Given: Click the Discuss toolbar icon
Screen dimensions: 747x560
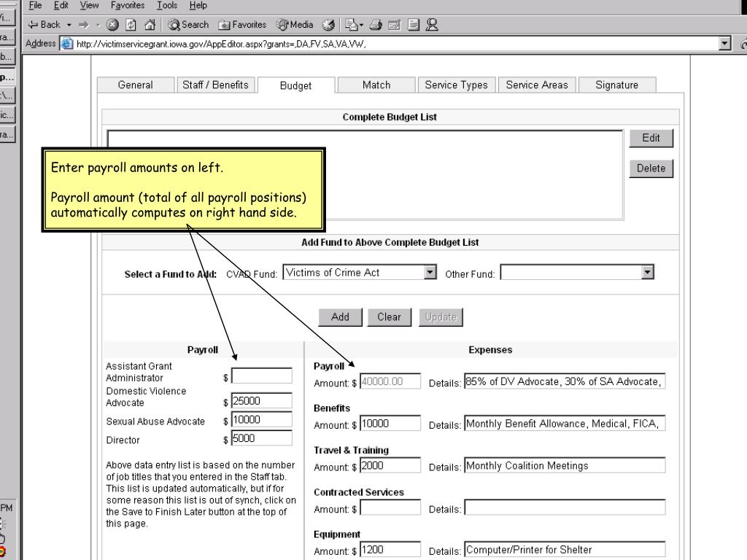Looking at the screenshot, I should (414, 24).
